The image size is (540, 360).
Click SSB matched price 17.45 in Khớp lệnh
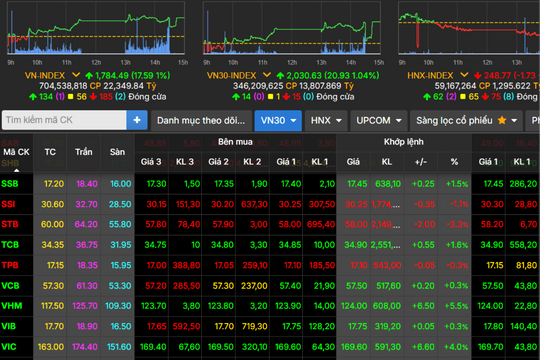click(x=357, y=184)
